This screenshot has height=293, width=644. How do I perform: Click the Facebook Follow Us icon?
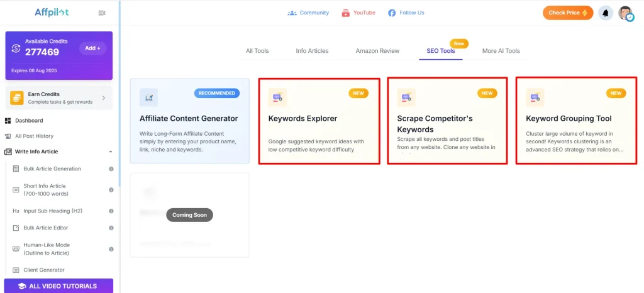tap(392, 13)
